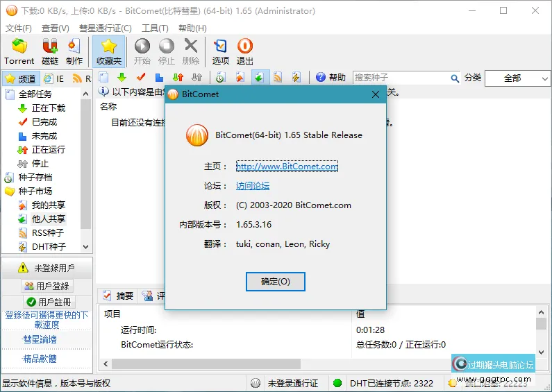
Task: Open RSS torrents icon in filter bar
Action: point(278,77)
